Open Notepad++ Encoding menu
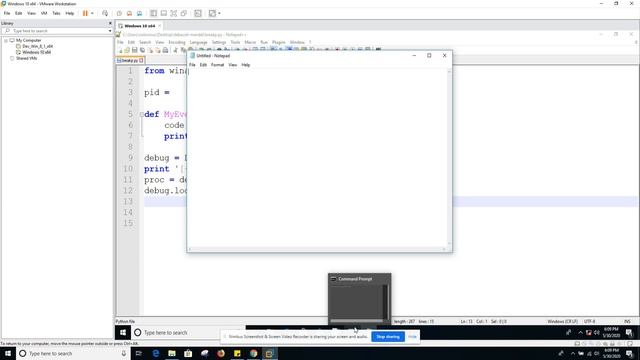 coord(177,42)
